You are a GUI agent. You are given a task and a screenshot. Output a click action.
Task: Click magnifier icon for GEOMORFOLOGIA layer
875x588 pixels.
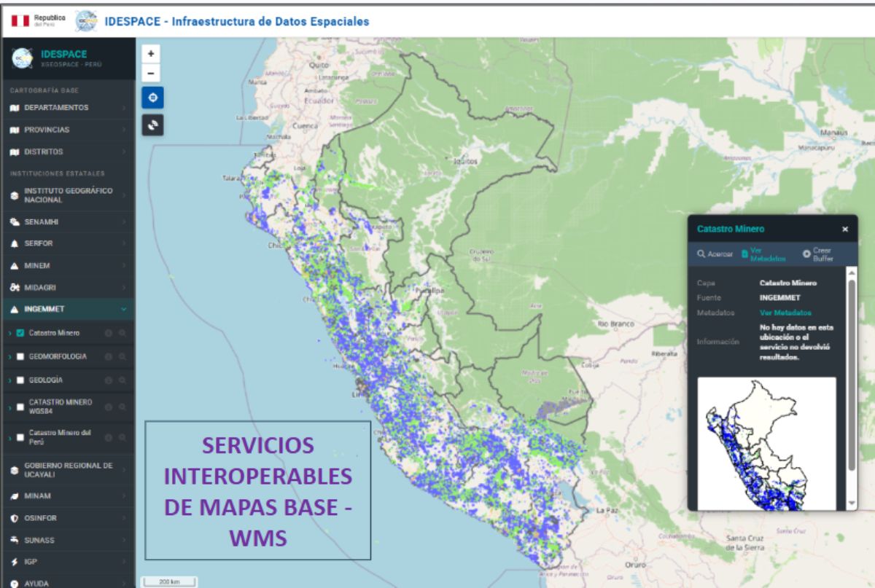[122, 357]
